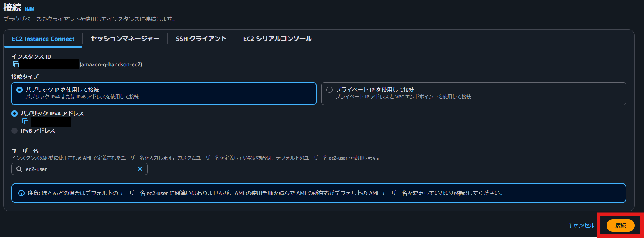Click the info icon in the notice banner
Image resolution: width=644 pixels, height=238 pixels.
(21, 193)
